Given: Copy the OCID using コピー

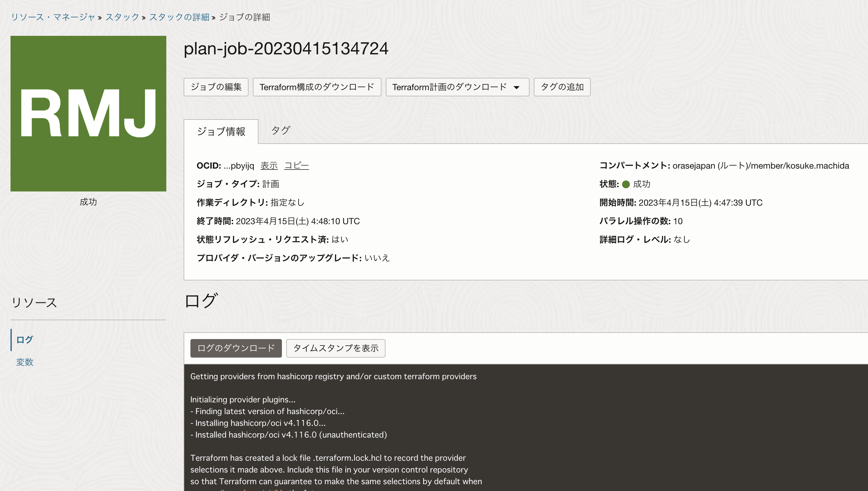Looking at the screenshot, I should pyautogui.click(x=296, y=166).
